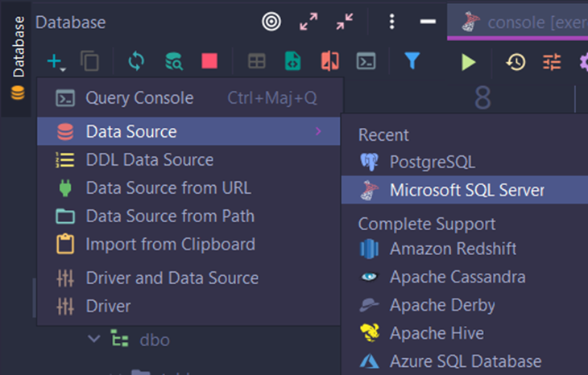Open the three-dot panel options menu
Screen dimensions: 588x375
(391, 23)
